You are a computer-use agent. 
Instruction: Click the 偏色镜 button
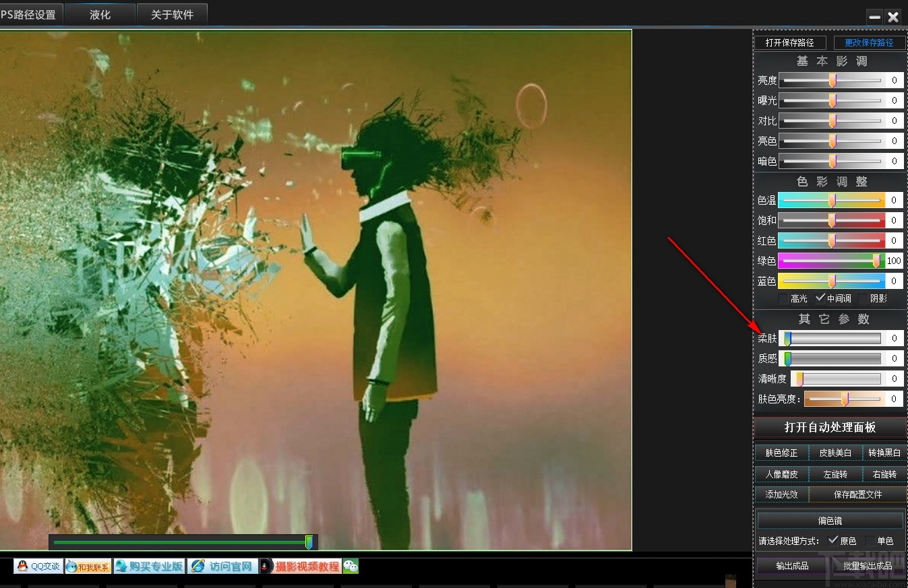coord(830,521)
